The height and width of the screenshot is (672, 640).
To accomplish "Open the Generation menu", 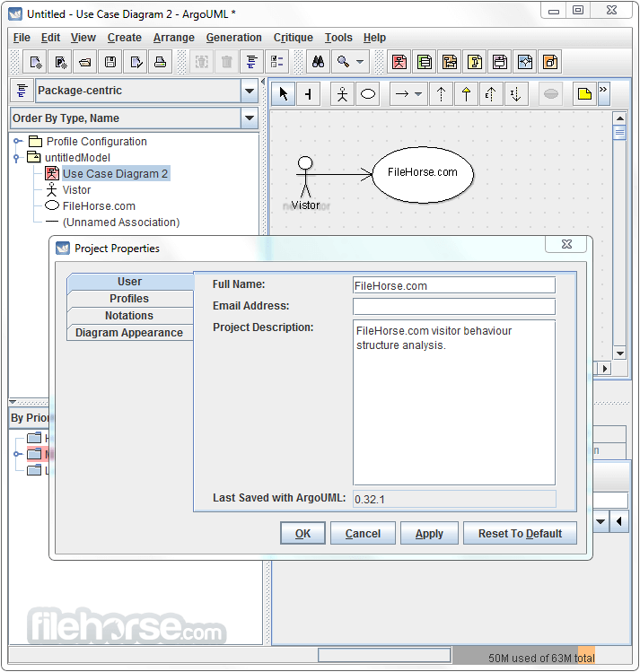I will (x=233, y=38).
